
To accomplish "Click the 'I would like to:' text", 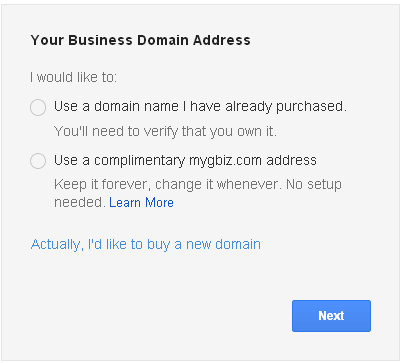I will click(x=74, y=77).
